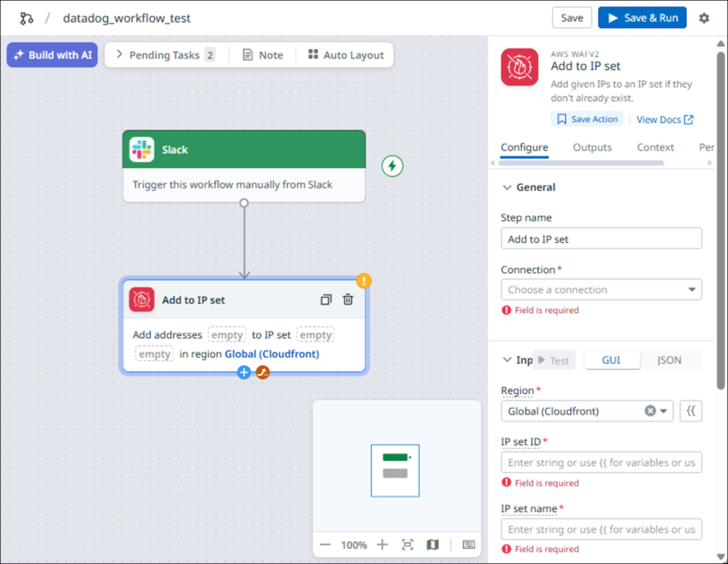Click the Slack logo icon
Image resolution: width=728 pixels, height=564 pixels.
(141, 149)
